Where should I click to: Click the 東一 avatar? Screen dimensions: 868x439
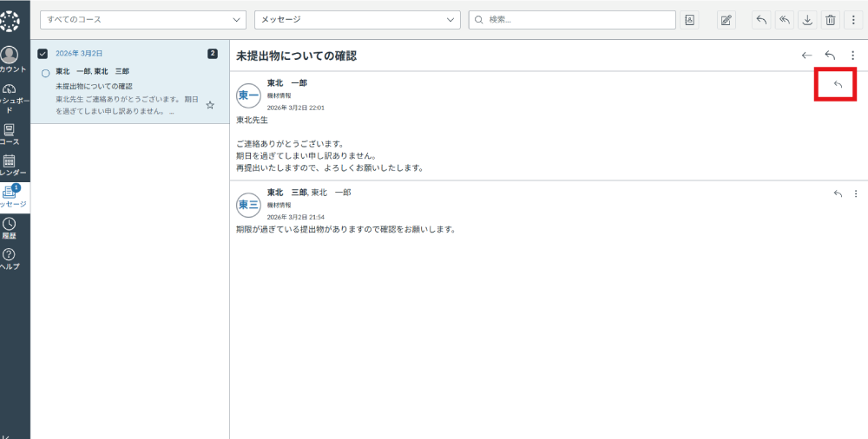(x=248, y=95)
